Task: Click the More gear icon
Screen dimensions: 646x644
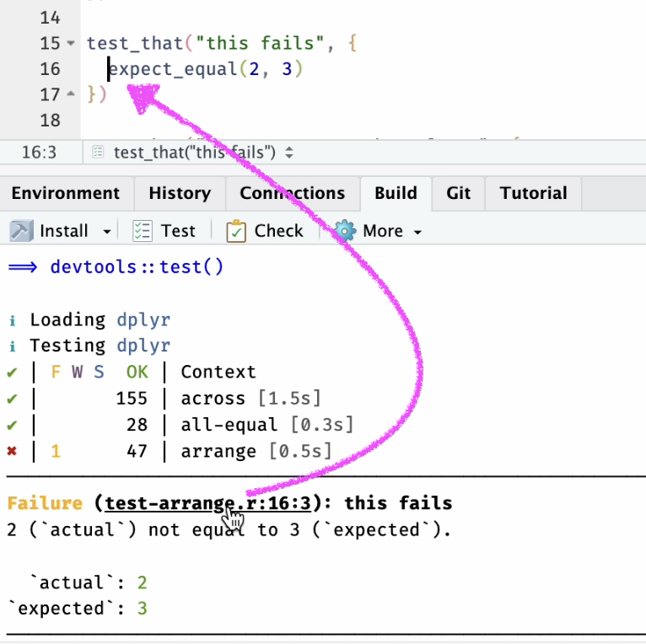Action: pos(345,231)
